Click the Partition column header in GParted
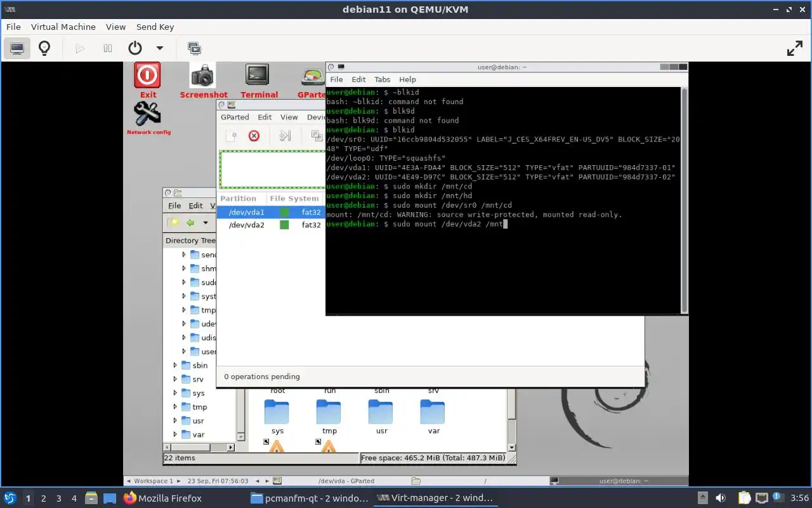The width and height of the screenshot is (812, 508). (242, 198)
